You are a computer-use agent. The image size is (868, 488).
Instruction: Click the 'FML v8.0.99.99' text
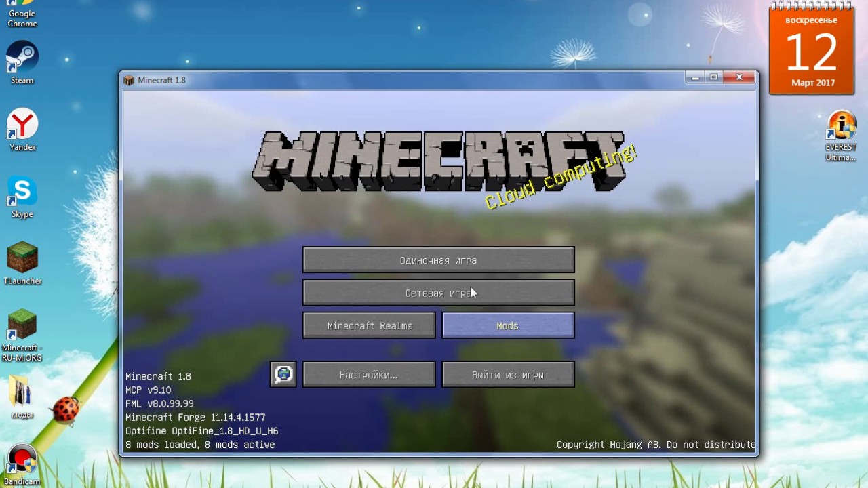tap(159, 404)
